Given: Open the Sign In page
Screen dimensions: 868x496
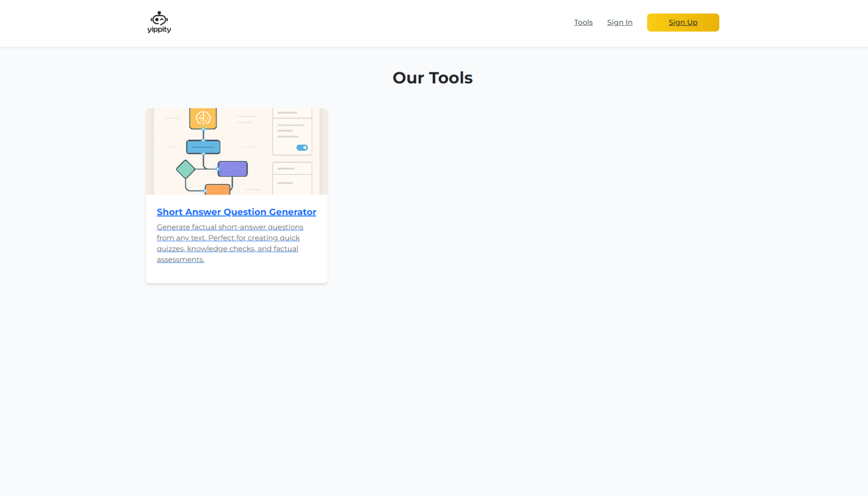Looking at the screenshot, I should (619, 22).
